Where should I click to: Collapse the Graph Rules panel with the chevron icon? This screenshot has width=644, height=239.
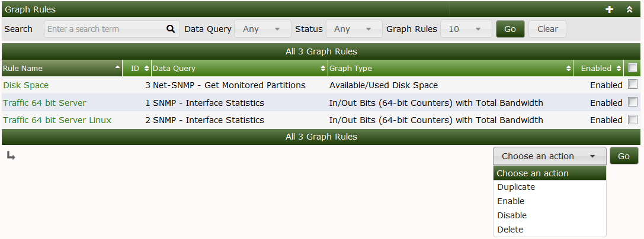click(629, 9)
